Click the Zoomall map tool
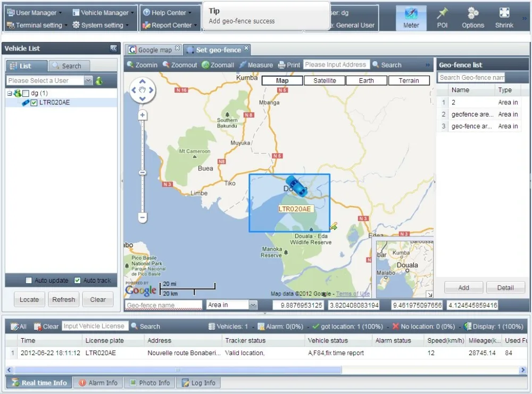 click(218, 64)
